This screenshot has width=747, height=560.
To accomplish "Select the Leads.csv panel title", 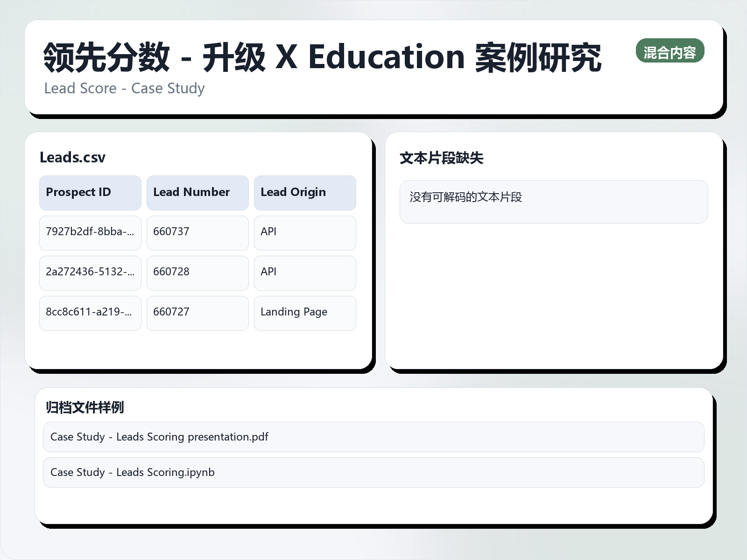I will 72,157.
